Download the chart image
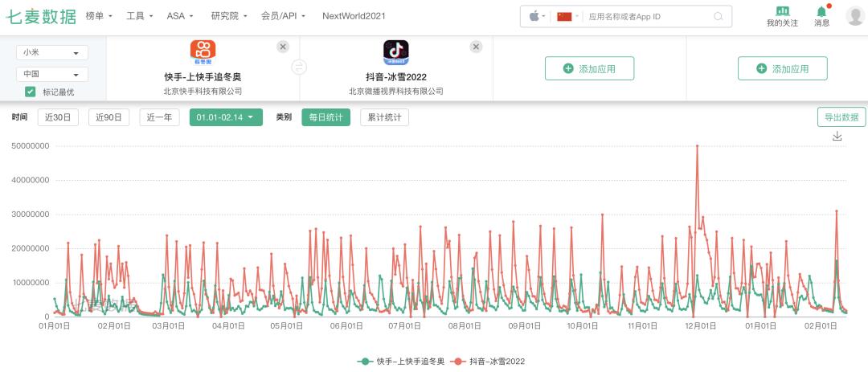The height and width of the screenshot is (372, 868). tap(837, 136)
